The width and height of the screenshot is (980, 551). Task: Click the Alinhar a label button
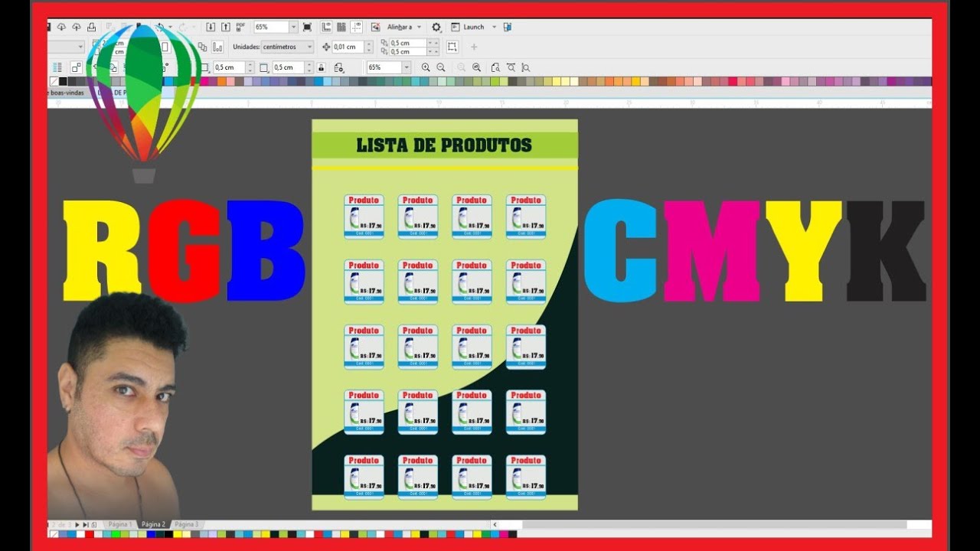[400, 27]
